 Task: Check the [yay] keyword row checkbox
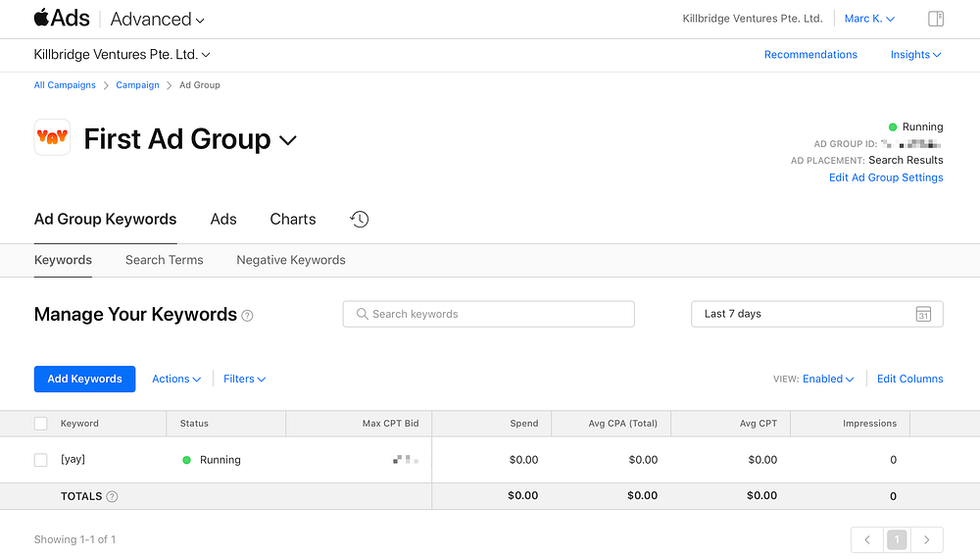point(40,460)
